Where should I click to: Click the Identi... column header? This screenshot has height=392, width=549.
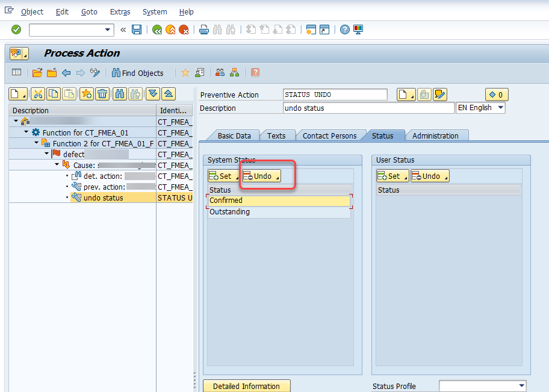(174, 111)
